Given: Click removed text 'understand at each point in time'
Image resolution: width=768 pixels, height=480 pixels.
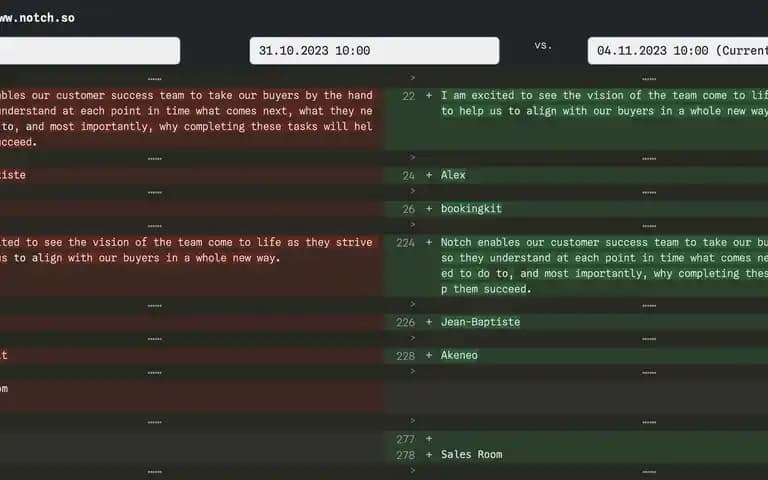Looking at the screenshot, I should click(96, 111).
